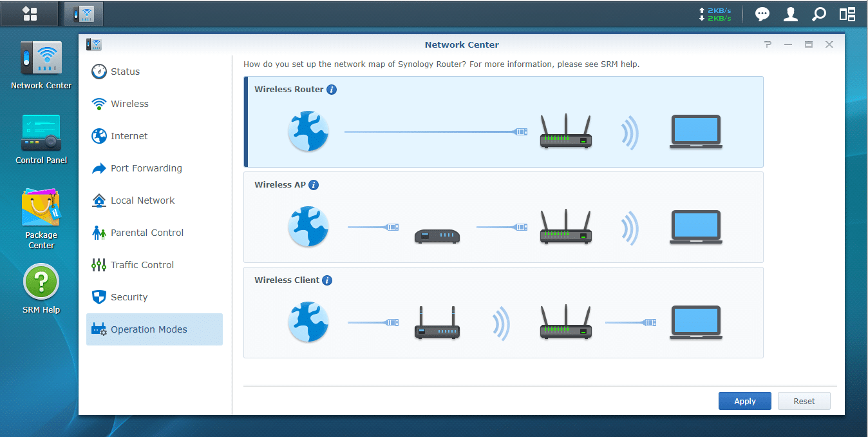The image size is (868, 437).
Task: Click the search magnifier icon
Action: (x=818, y=14)
